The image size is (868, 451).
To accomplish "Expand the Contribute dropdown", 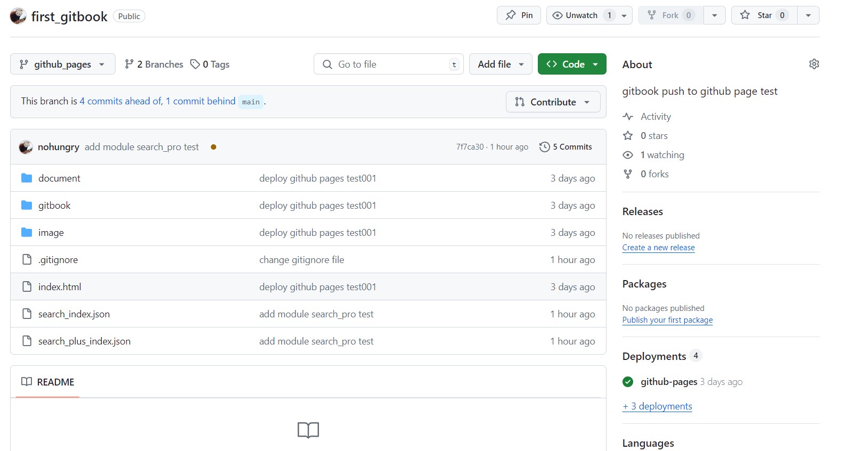I will [553, 102].
